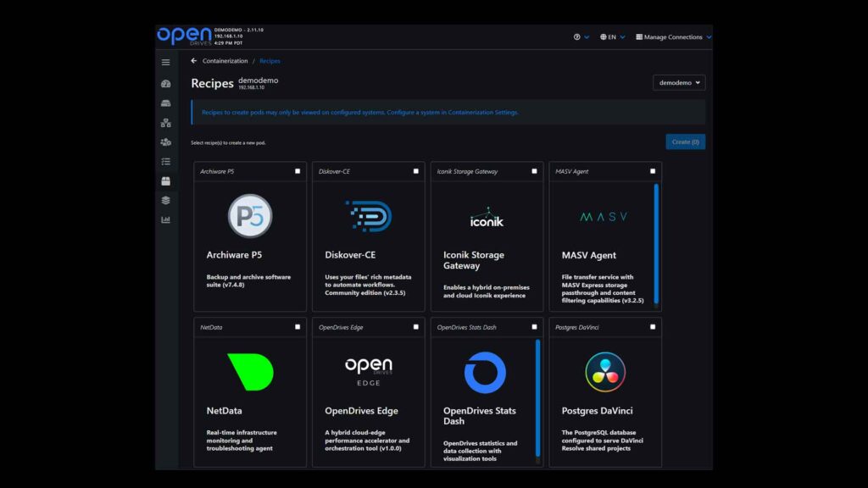Click the 'PostgreSQL database configured' description
Screen dimensions: 868x488
pyautogui.click(x=603, y=441)
